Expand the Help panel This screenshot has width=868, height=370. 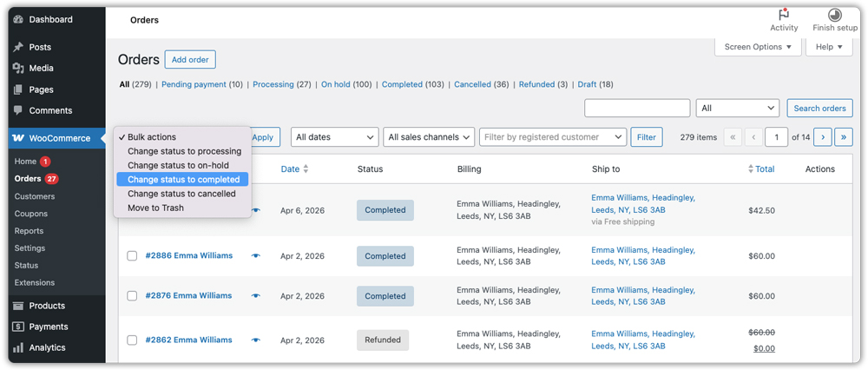829,47
